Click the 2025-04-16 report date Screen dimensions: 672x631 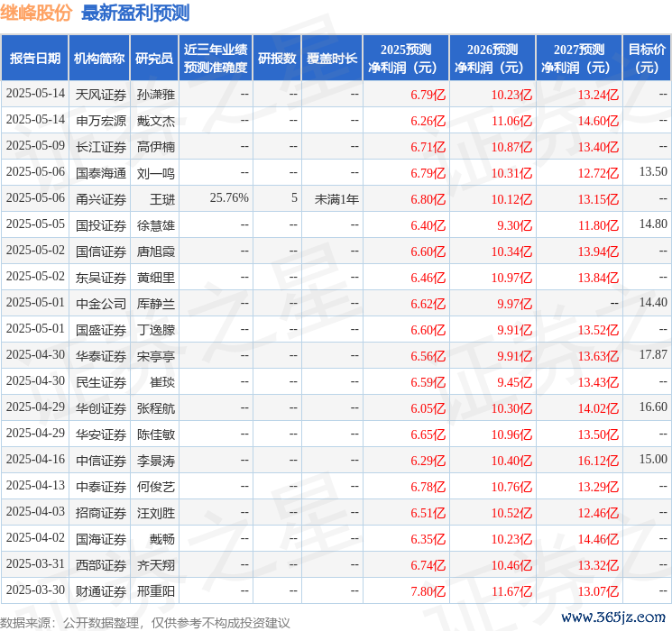pyautogui.click(x=35, y=459)
